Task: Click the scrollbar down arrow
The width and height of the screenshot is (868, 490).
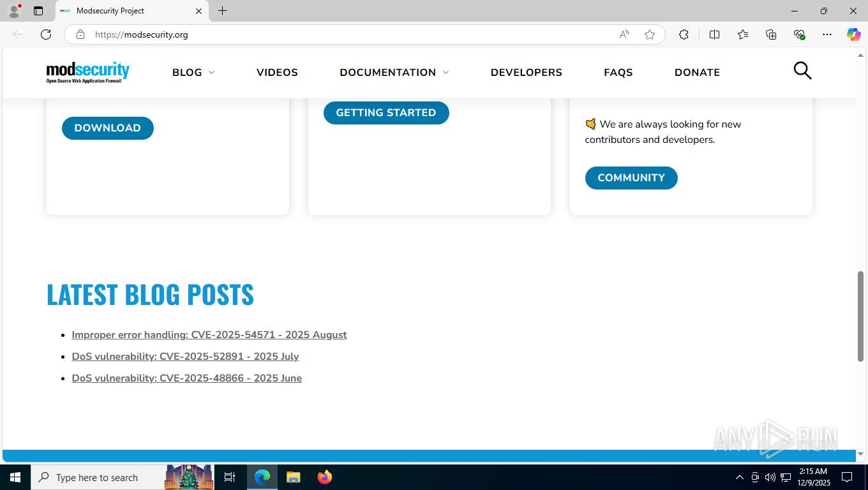Action: [860, 454]
